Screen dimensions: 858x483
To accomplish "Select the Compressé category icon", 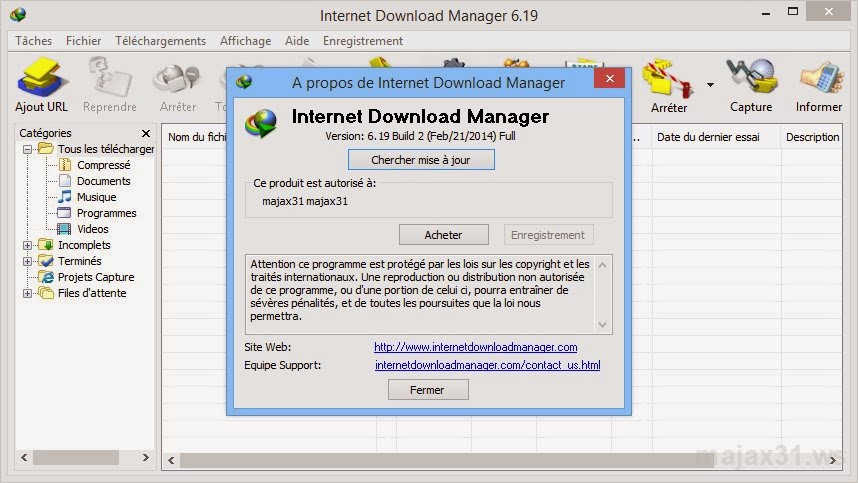I will click(65, 165).
